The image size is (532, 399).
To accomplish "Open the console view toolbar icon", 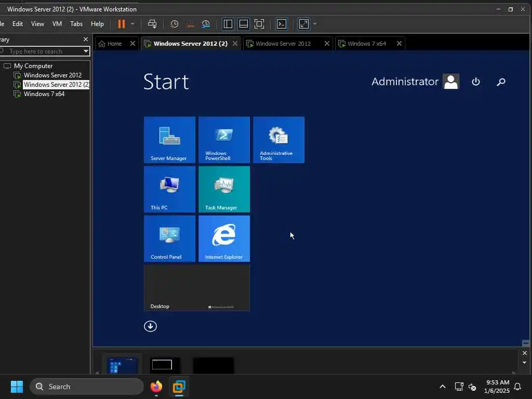I will point(282,24).
